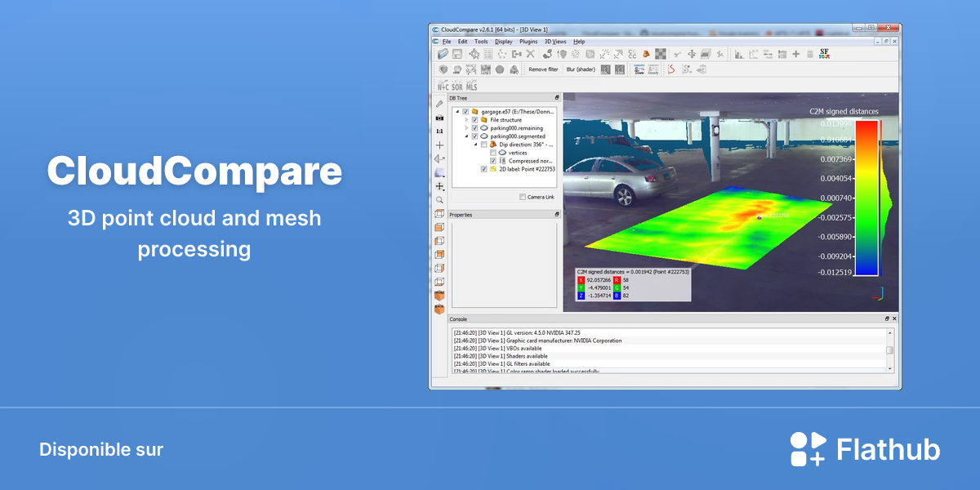This screenshot has height=490, width=980.
Task: Open the Plugins menu
Action: click(x=528, y=41)
